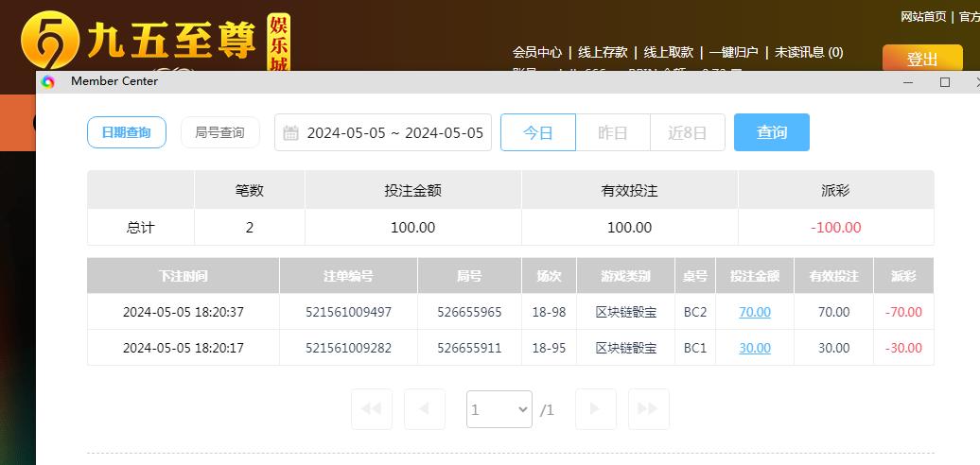This screenshot has width=980, height=465.
Task: Choose the 近8日 date range
Action: tap(687, 132)
